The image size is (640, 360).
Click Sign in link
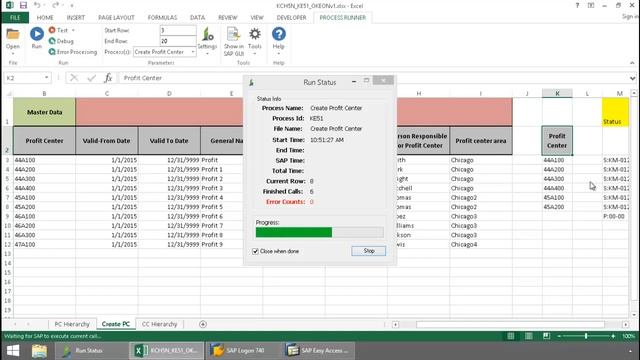click(630, 16)
